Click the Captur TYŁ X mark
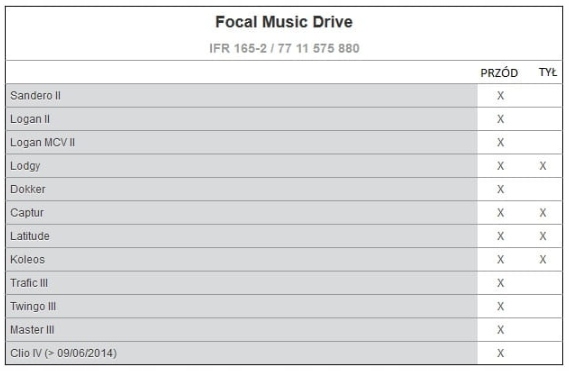This screenshot has height=371, width=570. [x=543, y=213]
